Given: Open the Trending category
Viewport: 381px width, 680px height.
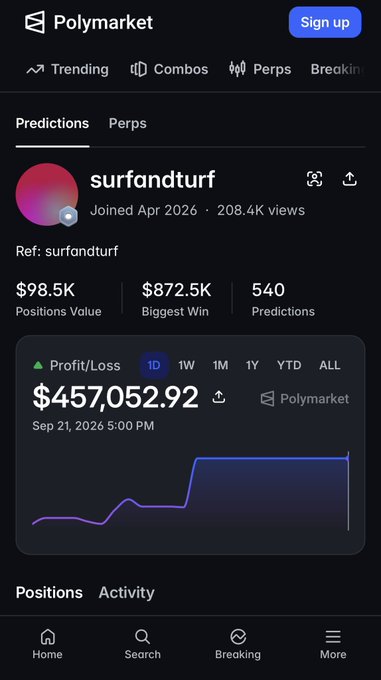Looking at the screenshot, I should (68, 69).
